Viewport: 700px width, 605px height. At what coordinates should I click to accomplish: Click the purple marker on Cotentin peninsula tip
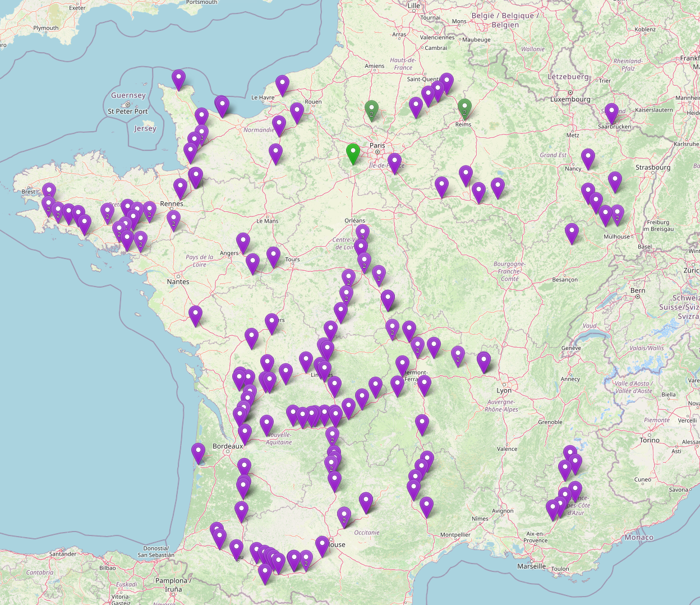[x=178, y=80]
